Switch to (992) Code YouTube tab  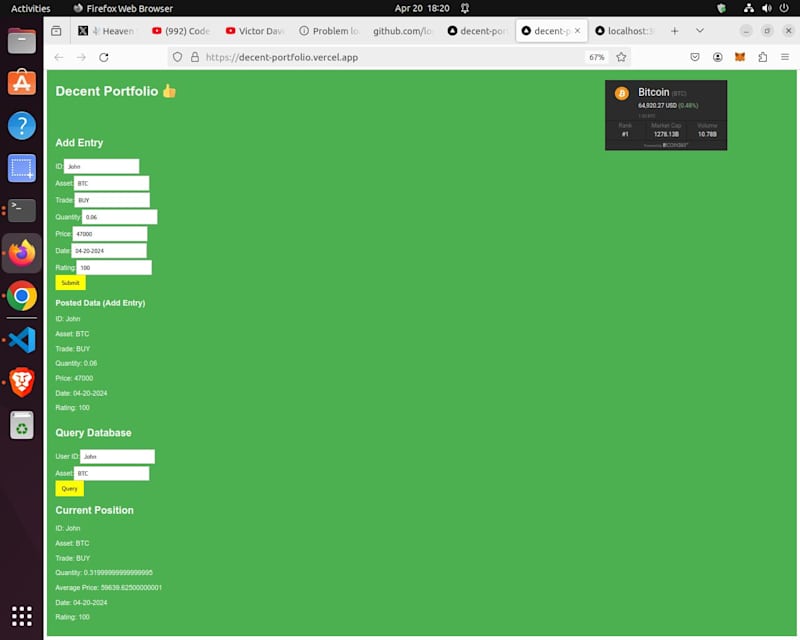[x=181, y=31]
